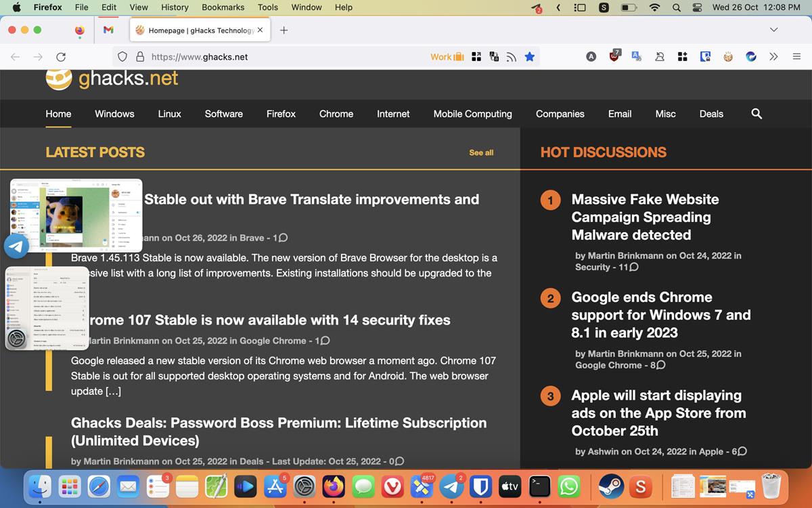Open App Store in the Dock
Viewport: 812px width, 508px height.
pyautogui.click(x=275, y=486)
